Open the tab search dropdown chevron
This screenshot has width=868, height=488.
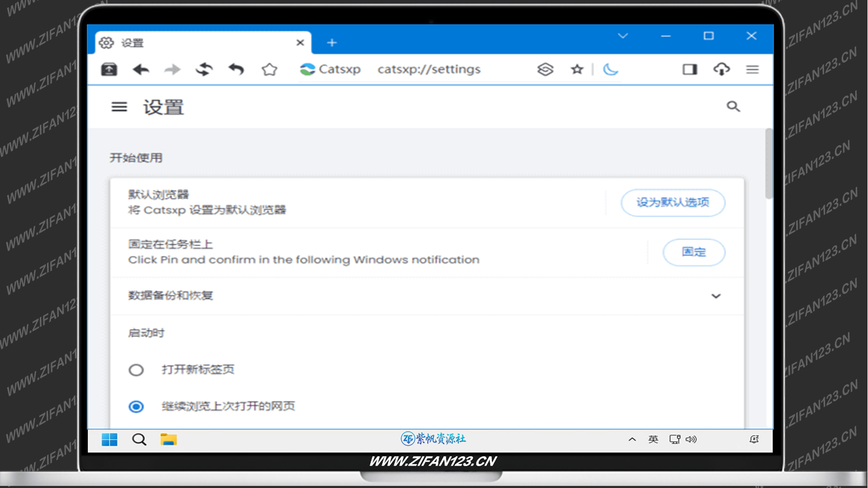click(x=623, y=36)
